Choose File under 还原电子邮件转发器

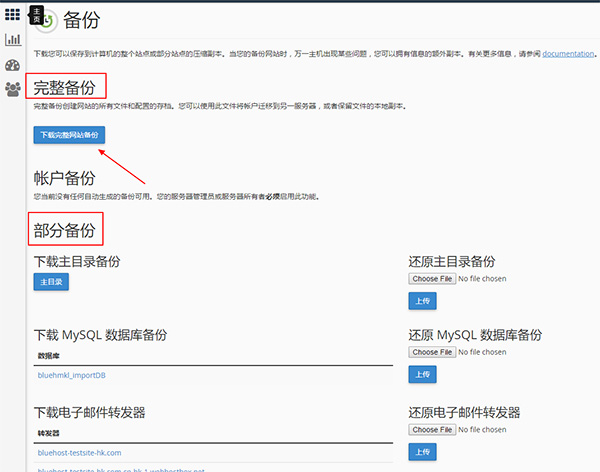[432, 430]
